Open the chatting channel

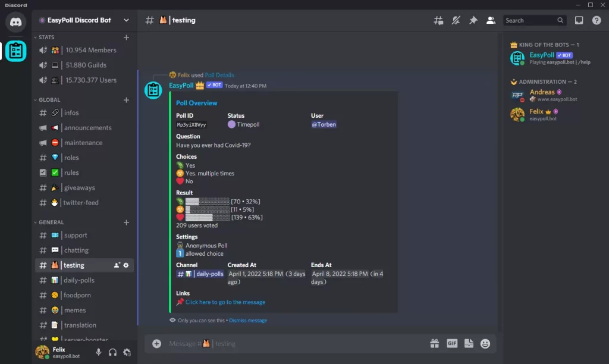pos(84,250)
